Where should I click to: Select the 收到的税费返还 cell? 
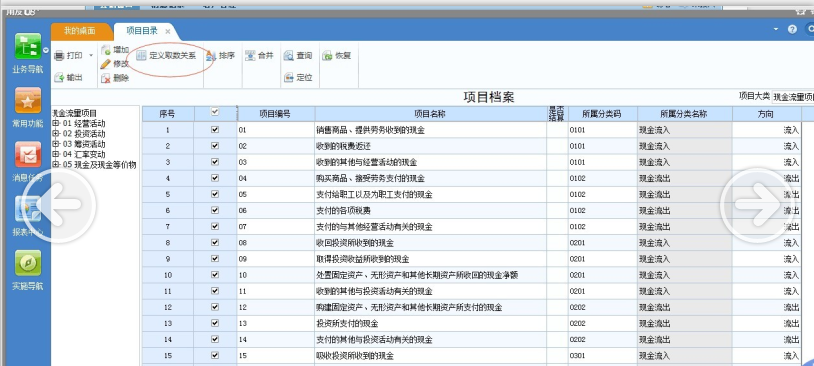(x=430, y=146)
